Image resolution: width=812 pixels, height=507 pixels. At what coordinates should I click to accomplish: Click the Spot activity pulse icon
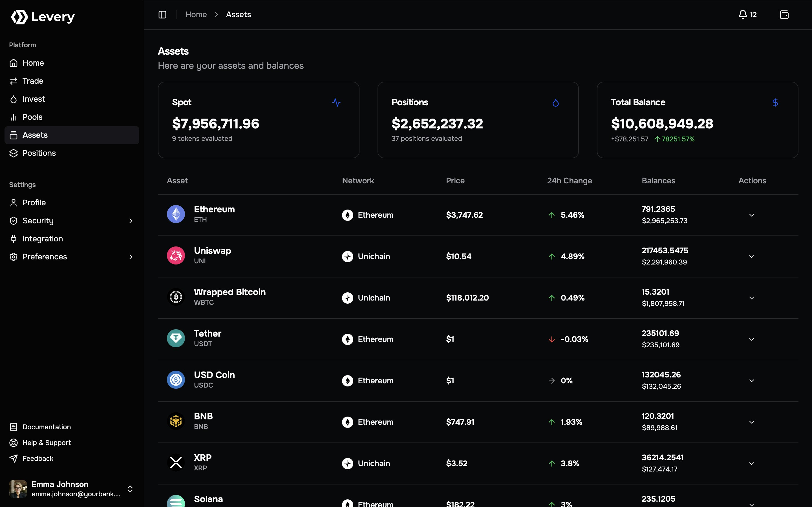(336, 103)
